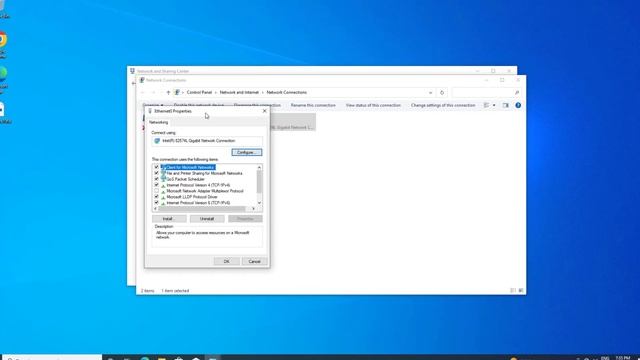640x360 pixels.
Task: Toggle the preview pane icon
Action: [506, 105]
